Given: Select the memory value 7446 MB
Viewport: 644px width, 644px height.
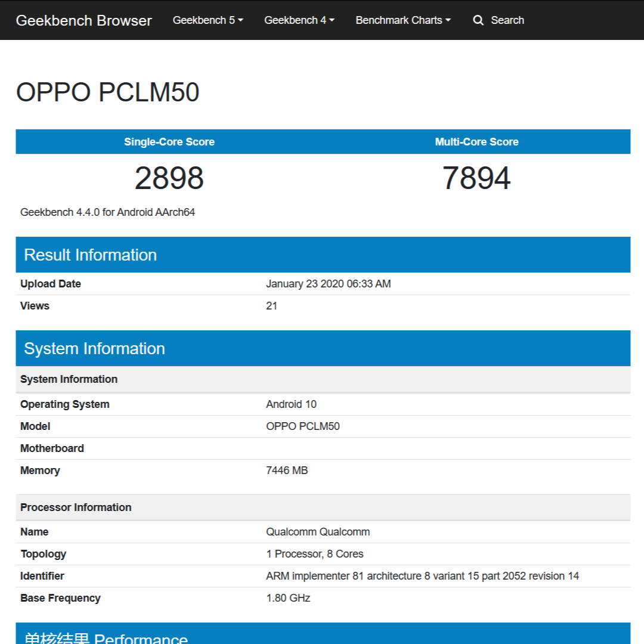Looking at the screenshot, I should pyautogui.click(x=287, y=470).
